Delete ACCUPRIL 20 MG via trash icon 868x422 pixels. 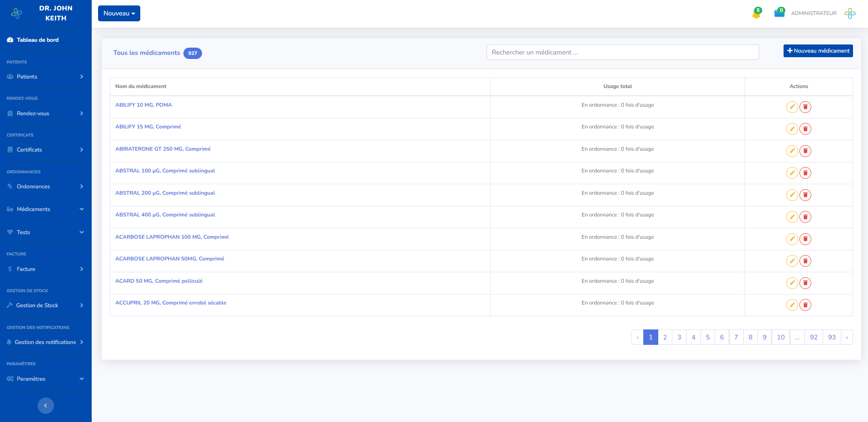(x=805, y=305)
